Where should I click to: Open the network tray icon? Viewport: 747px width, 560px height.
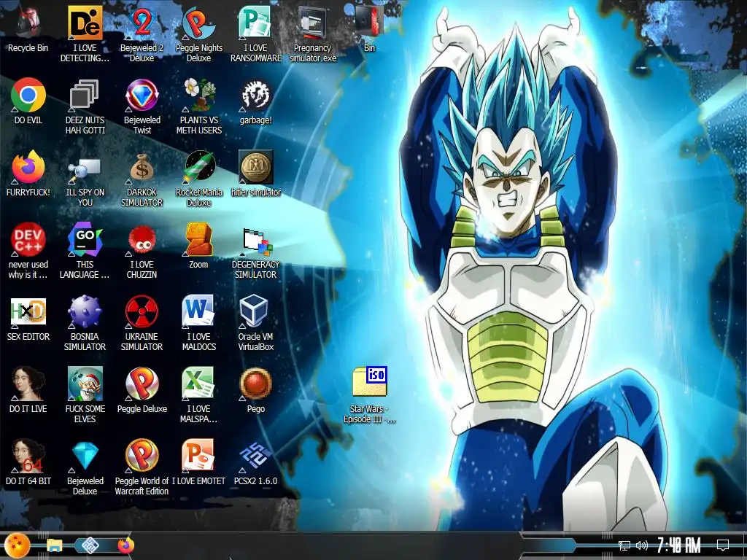624,545
